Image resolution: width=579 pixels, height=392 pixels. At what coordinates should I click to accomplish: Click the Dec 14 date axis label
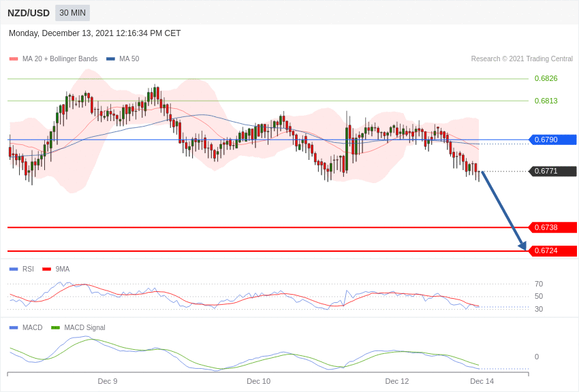pos(482,381)
